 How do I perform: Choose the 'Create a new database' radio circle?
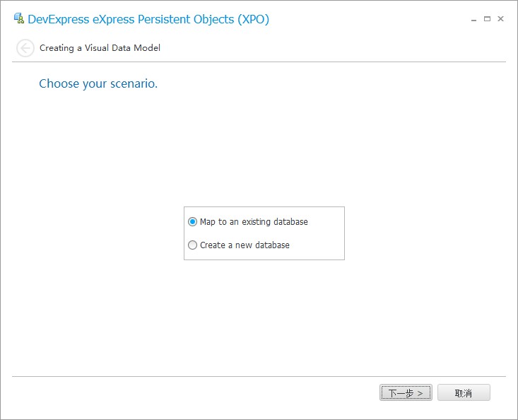pyautogui.click(x=193, y=245)
